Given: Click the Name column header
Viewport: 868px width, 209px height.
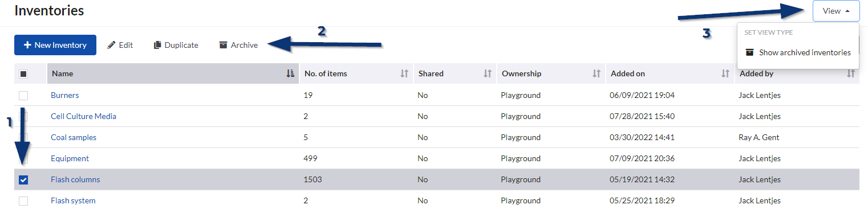Looking at the screenshot, I should pos(173,73).
